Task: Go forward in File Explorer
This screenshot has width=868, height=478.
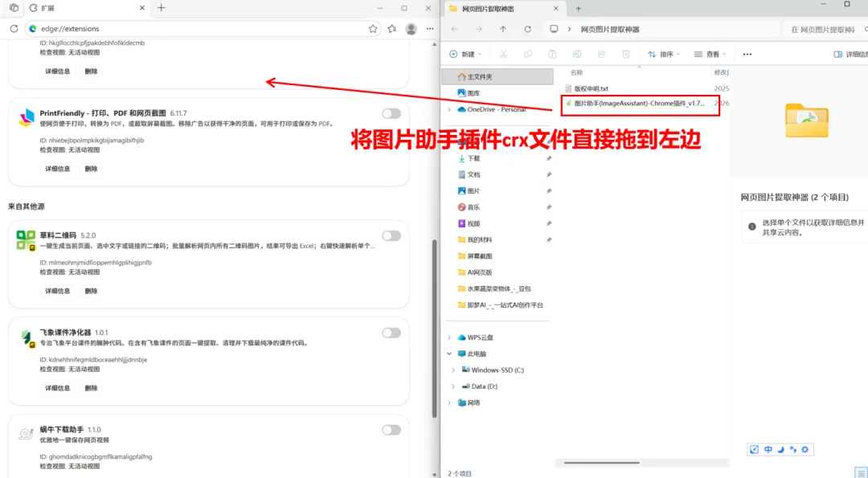Action: (x=479, y=29)
